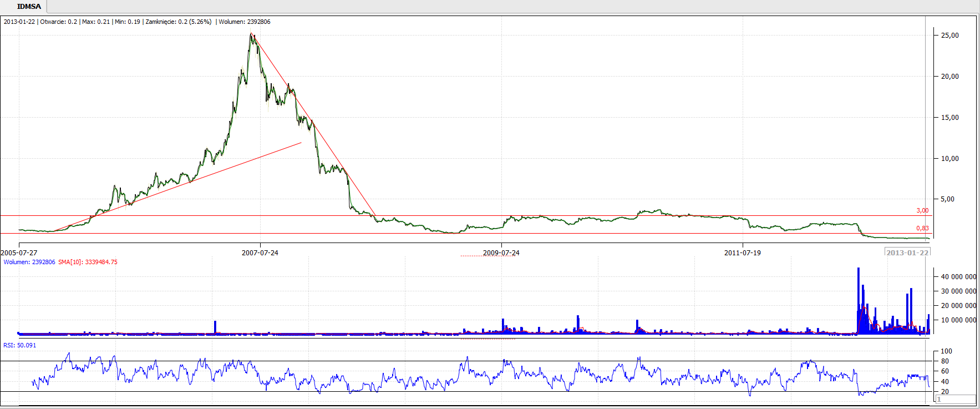
Task: Click the 'SMA[10]: 3339484.75' indicator label
Action: [x=88, y=262]
